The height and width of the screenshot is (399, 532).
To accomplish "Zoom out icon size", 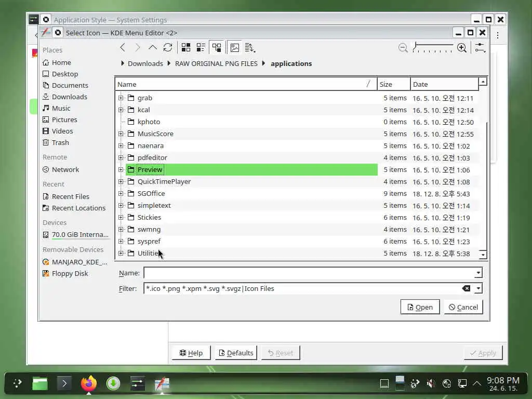I will (403, 48).
